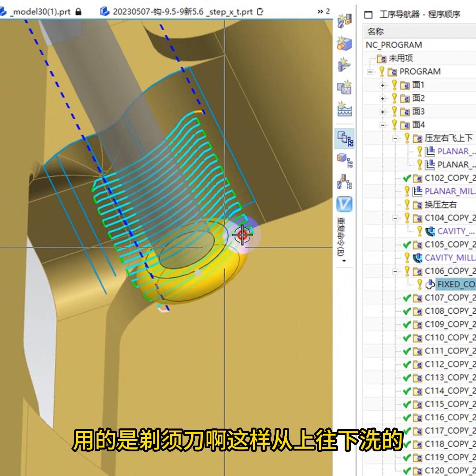Select the FIXED_CO operation in tree

456,284
